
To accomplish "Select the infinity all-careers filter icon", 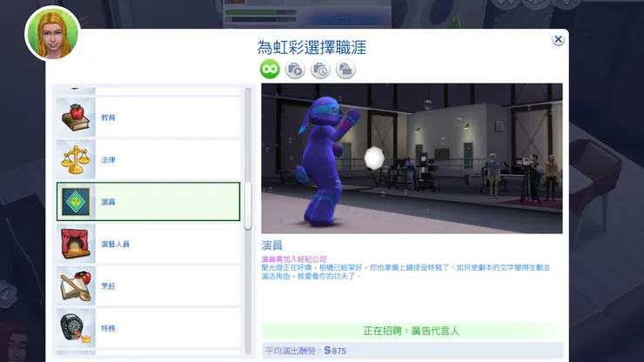I will (270, 69).
